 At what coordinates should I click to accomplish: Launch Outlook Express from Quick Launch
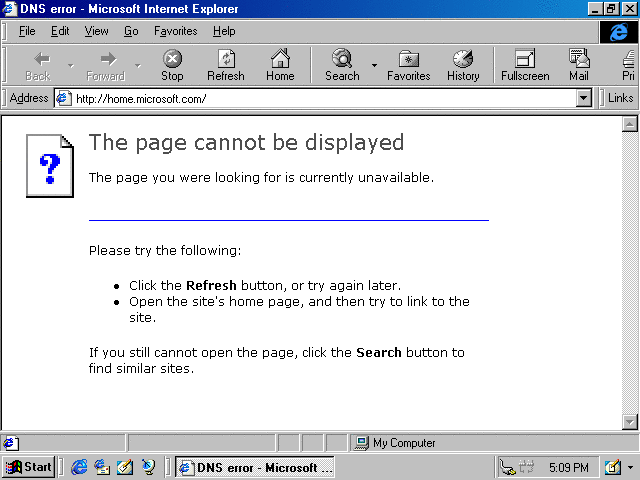[102, 467]
